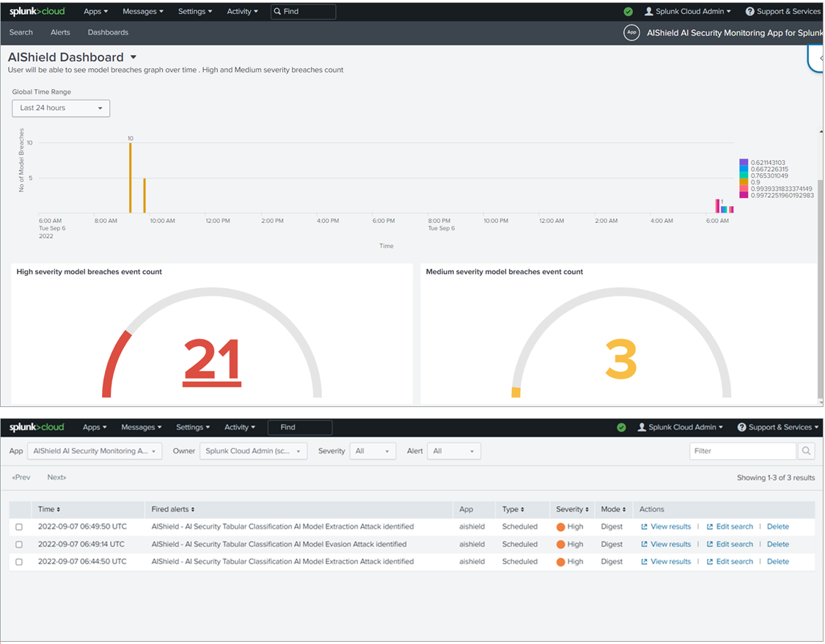Click Edit search for 06:49:50 alert
This screenshot has width=825, height=644.
point(730,527)
